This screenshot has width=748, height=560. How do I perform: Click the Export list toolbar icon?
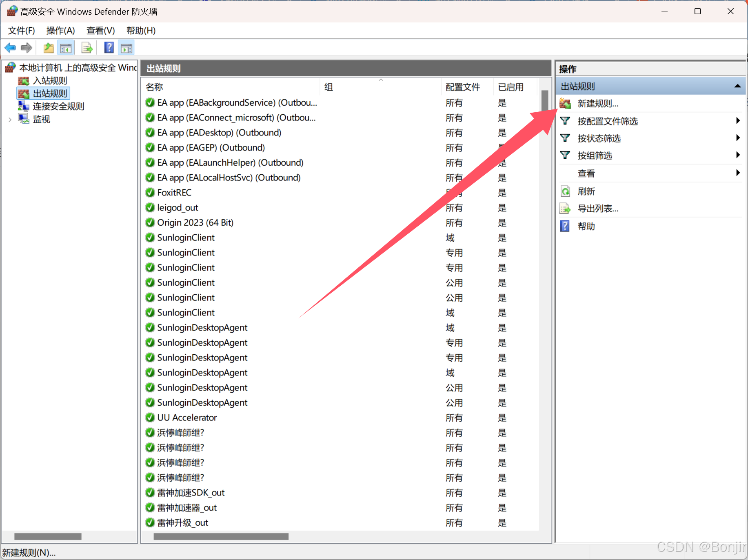coord(87,48)
